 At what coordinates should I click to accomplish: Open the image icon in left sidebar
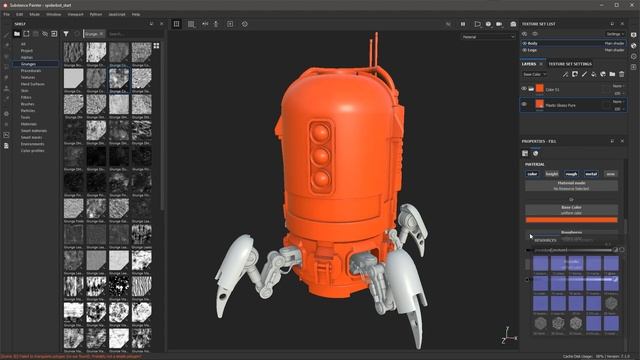6,135
